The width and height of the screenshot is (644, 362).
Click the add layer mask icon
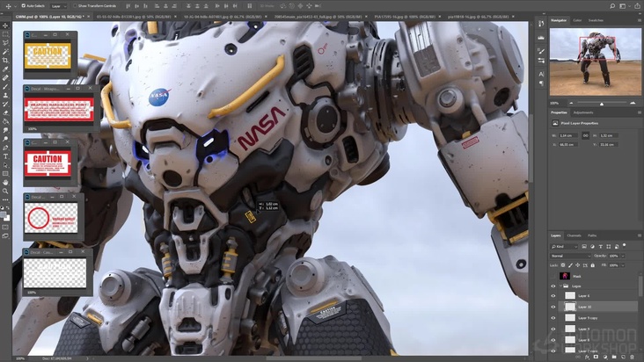[x=596, y=357]
